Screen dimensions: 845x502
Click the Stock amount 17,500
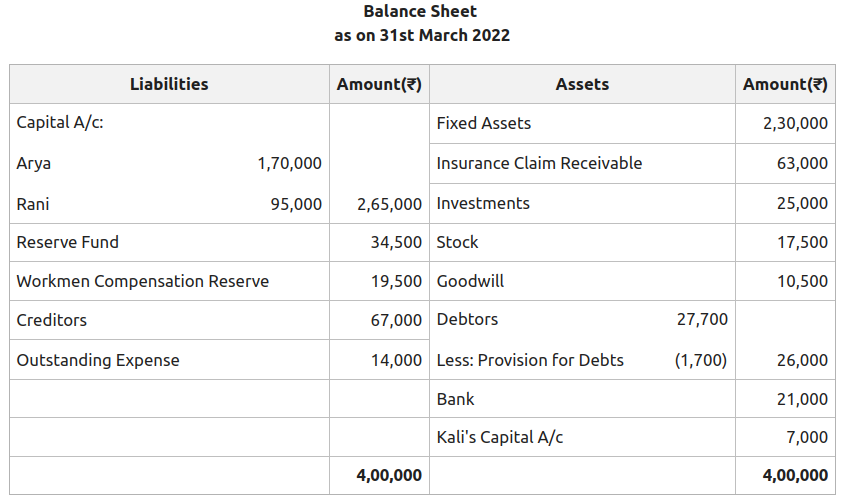point(802,242)
